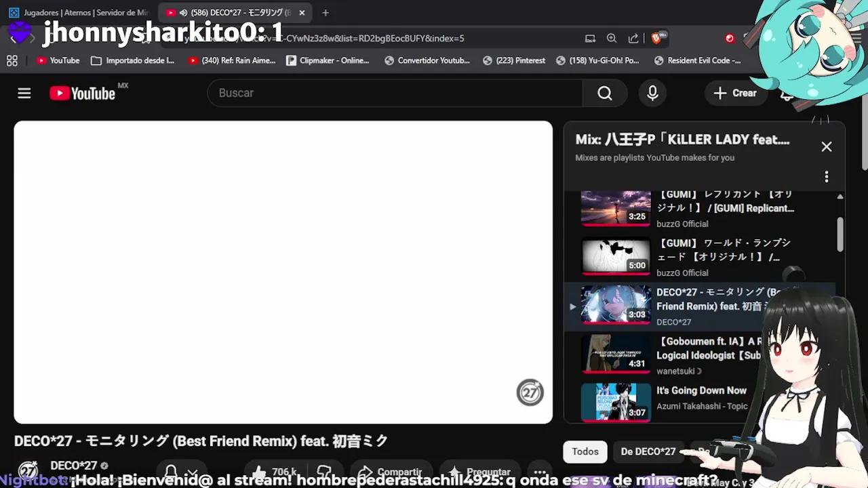
Task: Open zoom magnifier icon in address bar
Action: (x=612, y=39)
